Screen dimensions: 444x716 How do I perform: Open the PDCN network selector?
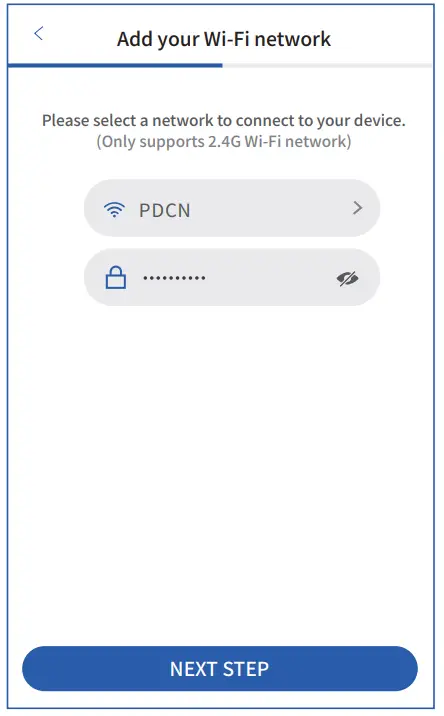(232, 208)
